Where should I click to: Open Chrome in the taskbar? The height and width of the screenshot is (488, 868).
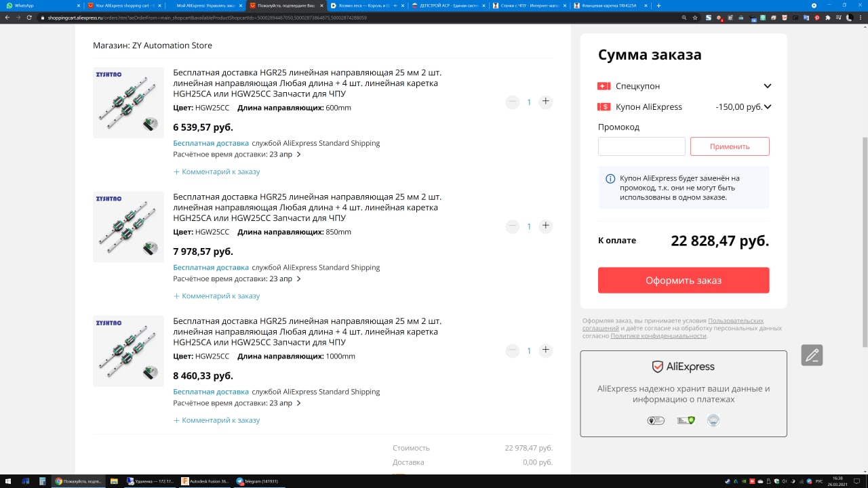[80, 481]
